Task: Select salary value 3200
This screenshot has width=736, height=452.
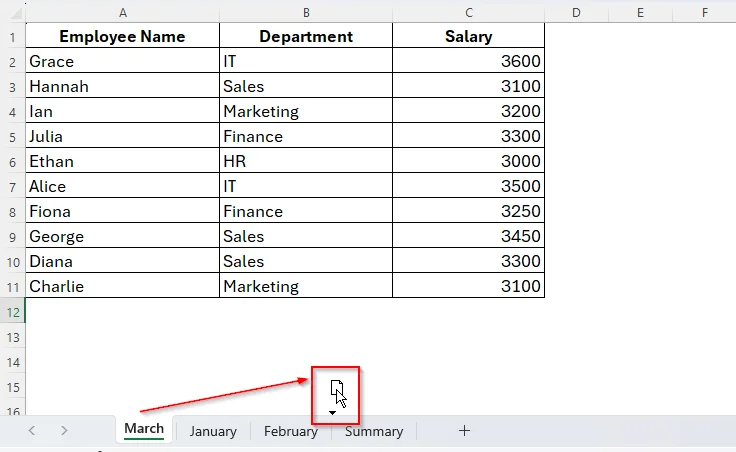Action: 468,111
